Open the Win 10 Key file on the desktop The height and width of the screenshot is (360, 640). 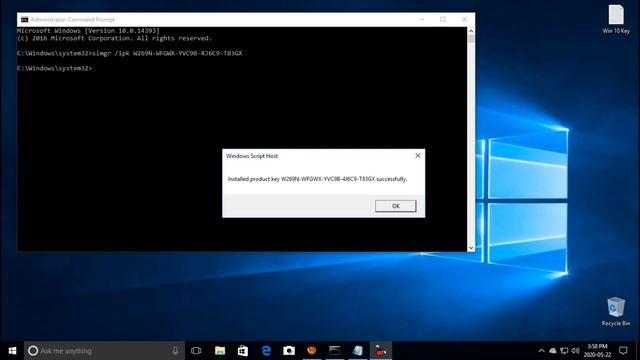point(616,19)
